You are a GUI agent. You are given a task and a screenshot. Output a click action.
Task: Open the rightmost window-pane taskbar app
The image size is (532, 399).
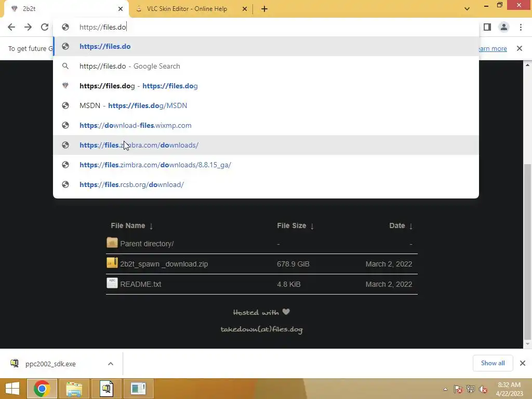tap(138, 389)
